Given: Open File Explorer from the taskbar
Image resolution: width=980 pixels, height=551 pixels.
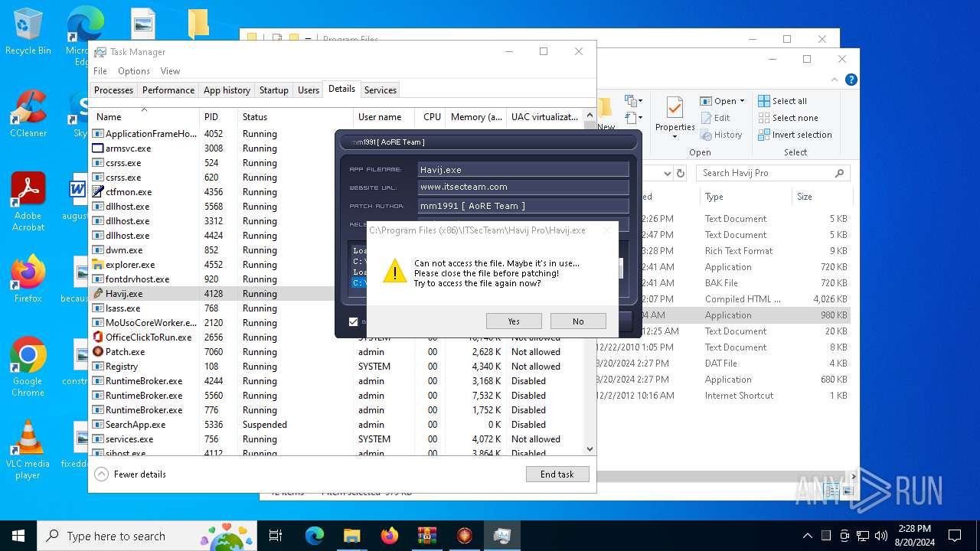Looking at the screenshot, I should point(351,536).
